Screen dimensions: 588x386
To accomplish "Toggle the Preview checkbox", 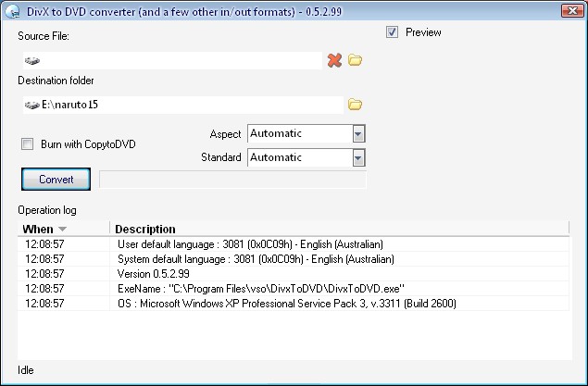I will (x=392, y=32).
